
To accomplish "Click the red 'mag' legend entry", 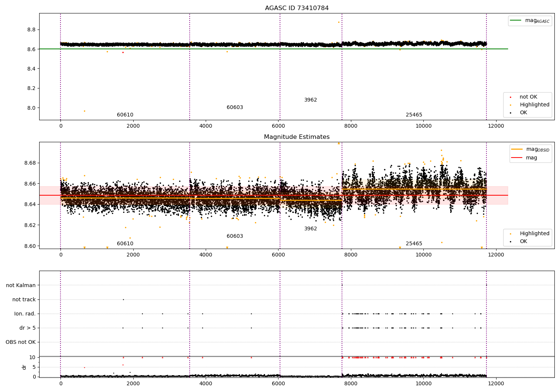I will [532, 158].
